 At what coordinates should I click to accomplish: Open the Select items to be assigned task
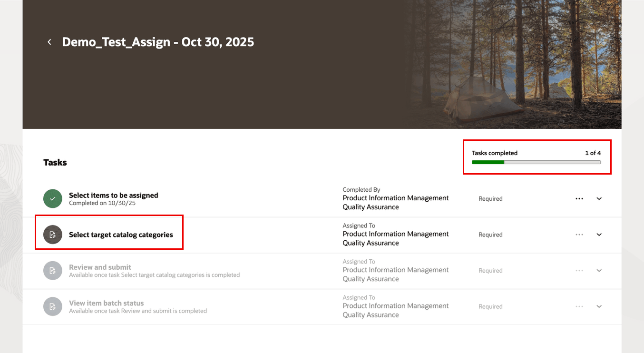coord(113,195)
